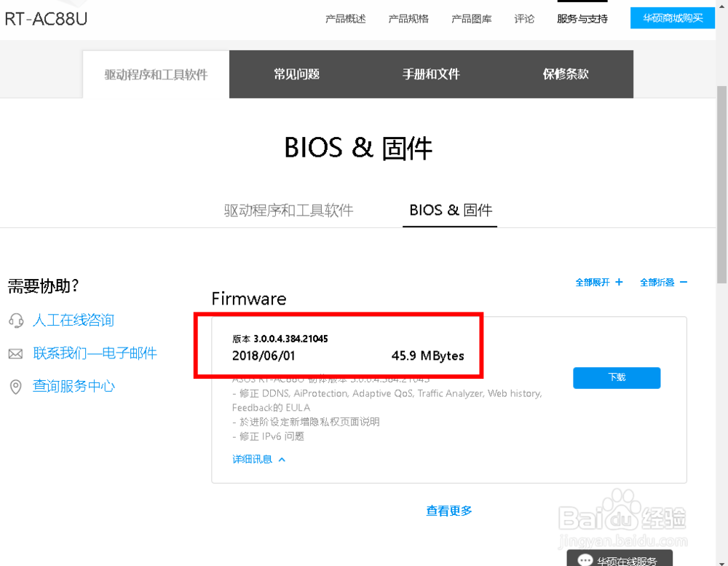Click the 详细讯息 link
Image resolution: width=728 pixels, height=566 pixels.
(x=252, y=460)
